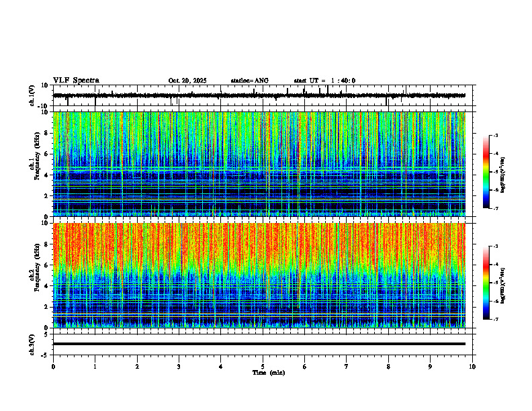The height and width of the screenshot is (411, 532).
Task: Click the ch.1 color bar log(PSD) label
Action: (x=502, y=175)
